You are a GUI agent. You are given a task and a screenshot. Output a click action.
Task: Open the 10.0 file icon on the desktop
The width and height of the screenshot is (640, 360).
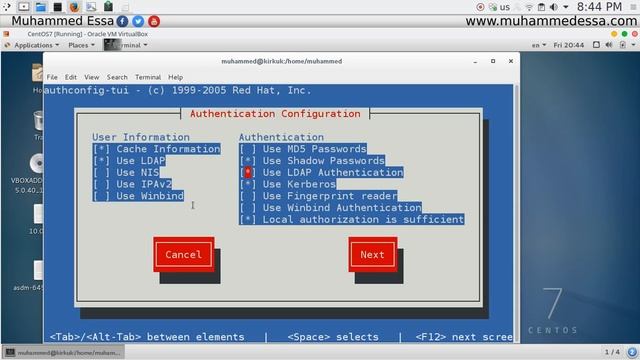[x=38, y=214]
